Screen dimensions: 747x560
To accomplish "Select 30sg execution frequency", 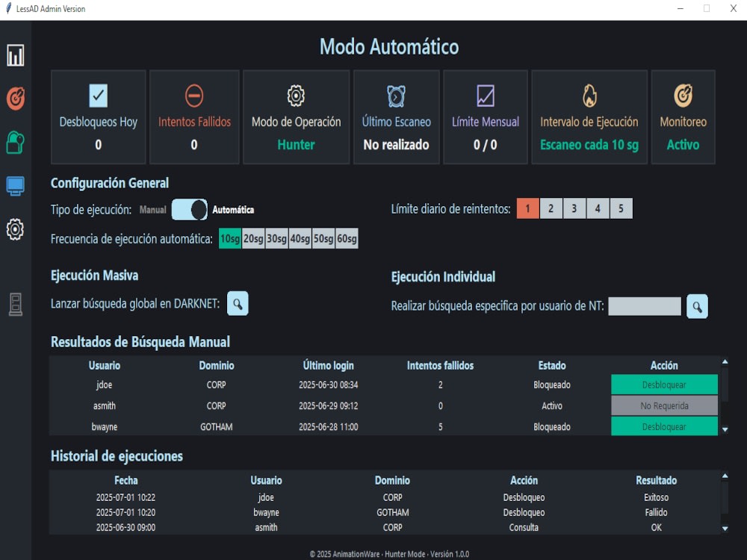I will pos(276,239).
